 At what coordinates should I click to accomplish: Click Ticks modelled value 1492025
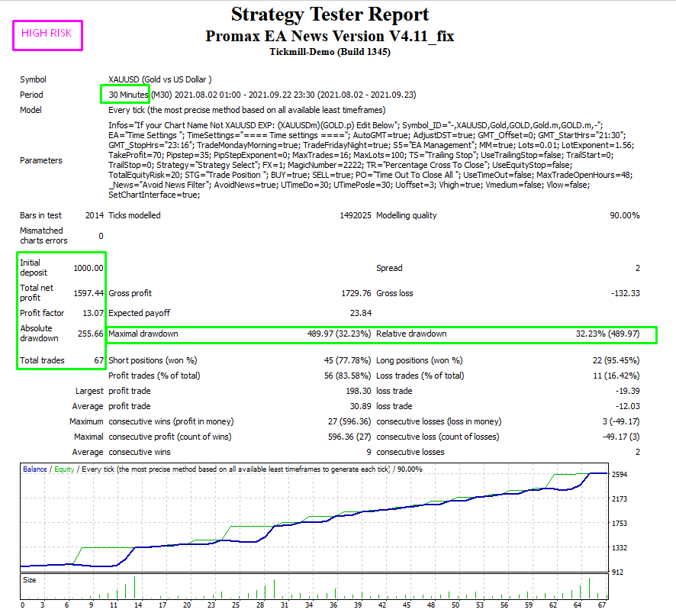[x=356, y=215]
